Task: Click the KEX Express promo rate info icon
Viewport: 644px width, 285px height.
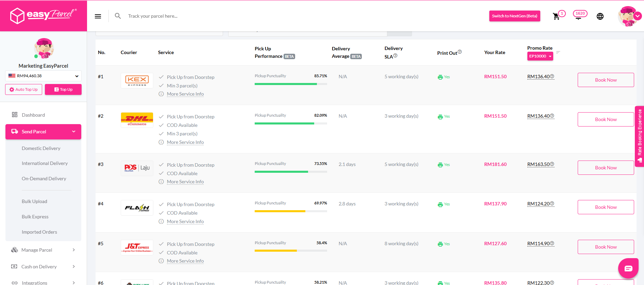Action: click(552, 76)
